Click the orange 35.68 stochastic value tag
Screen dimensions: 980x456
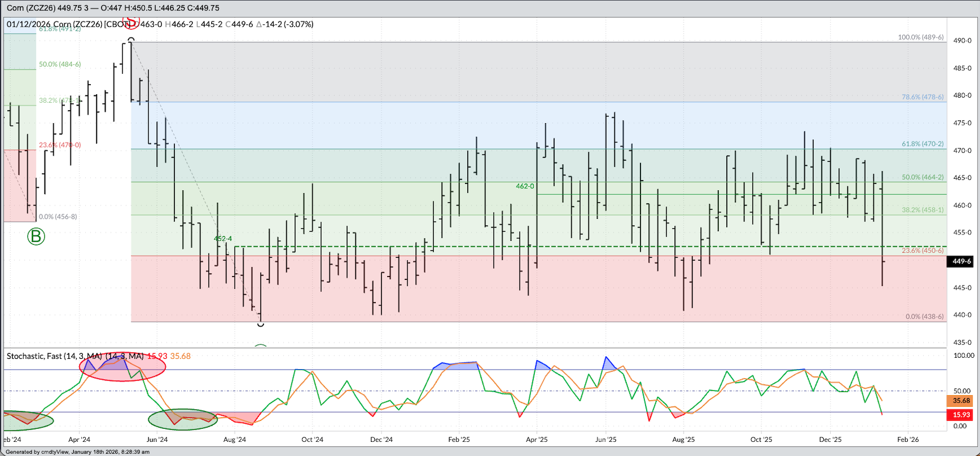click(x=961, y=401)
